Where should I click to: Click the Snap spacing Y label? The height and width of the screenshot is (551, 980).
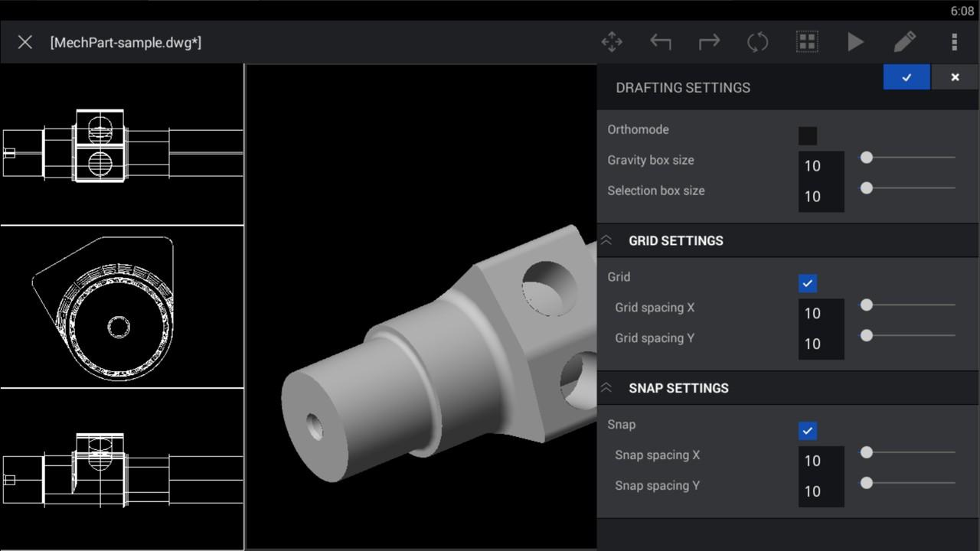click(x=657, y=485)
